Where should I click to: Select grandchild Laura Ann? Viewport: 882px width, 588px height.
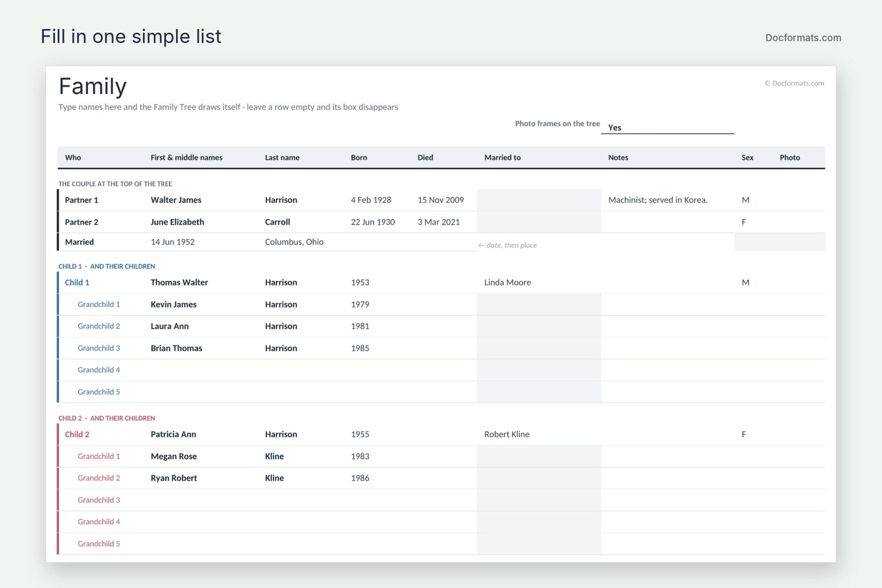click(x=170, y=326)
